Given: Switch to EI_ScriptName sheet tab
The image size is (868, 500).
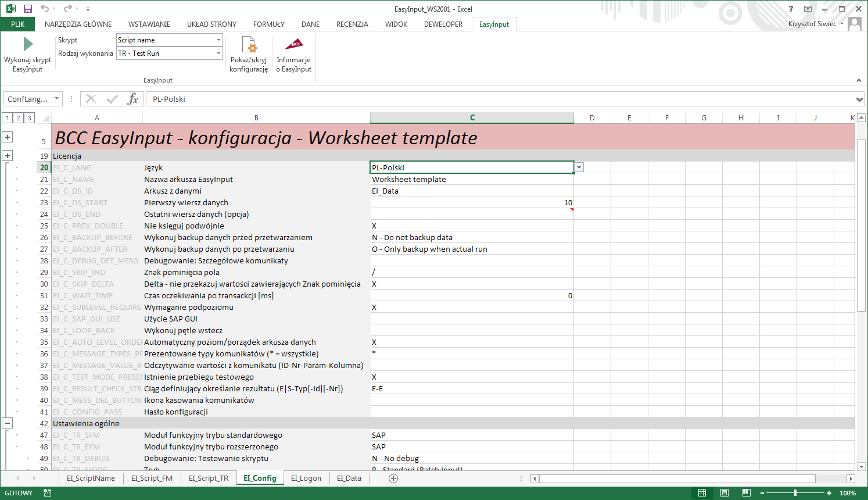Looking at the screenshot, I should 91,478.
